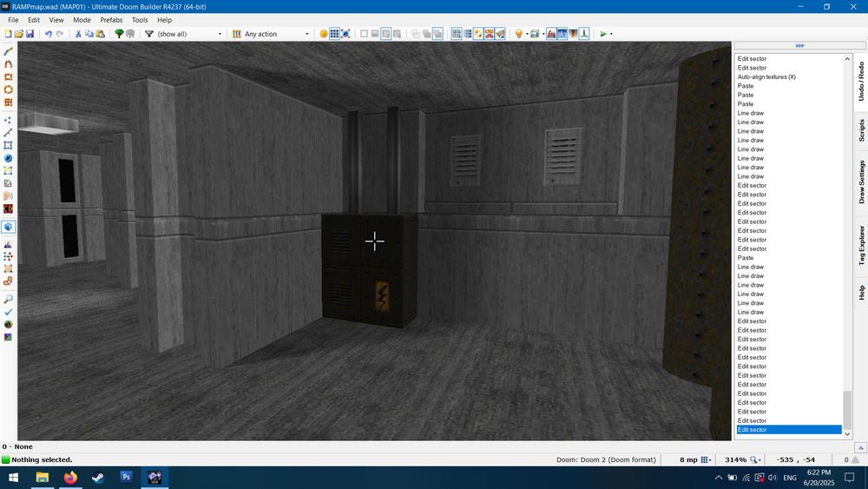Create a new map via toolbar
868x489 pixels.
coord(8,34)
